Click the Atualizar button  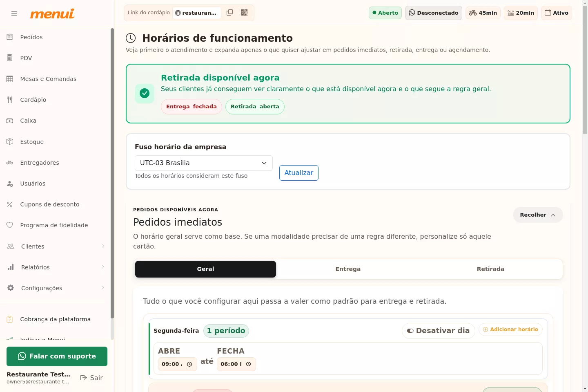pos(299,173)
